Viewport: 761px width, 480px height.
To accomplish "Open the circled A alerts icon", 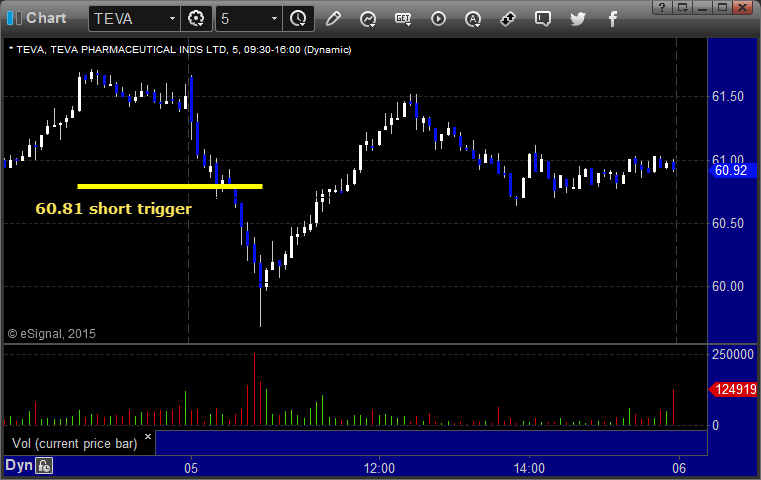I will click(x=473, y=19).
